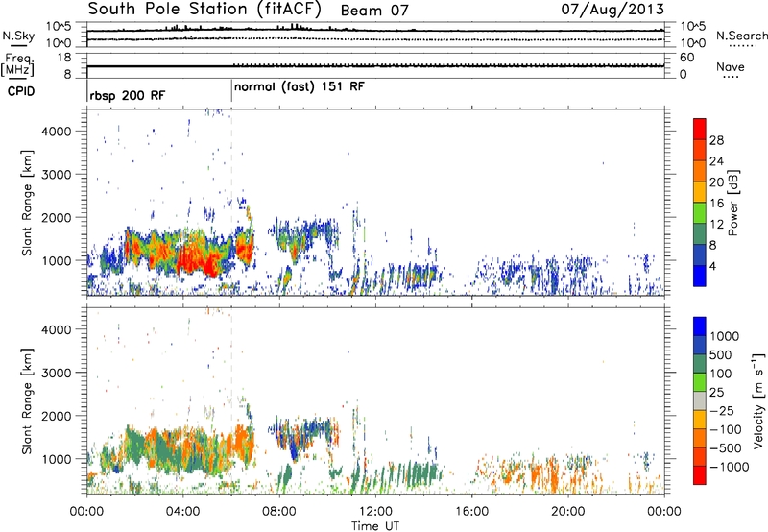The height and width of the screenshot is (532, 768).
Task: Click the 'Slant Range [km]' label of power panel
Action: (27, 203)
